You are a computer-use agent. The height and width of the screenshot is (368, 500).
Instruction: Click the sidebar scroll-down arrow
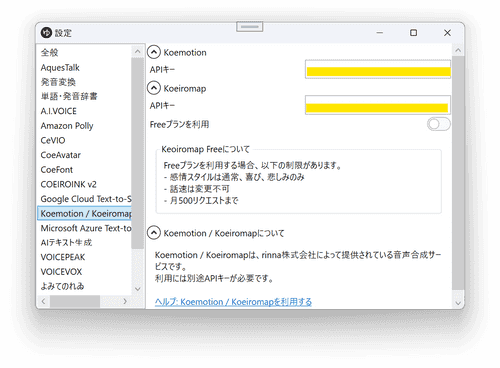tap(137, 289)
